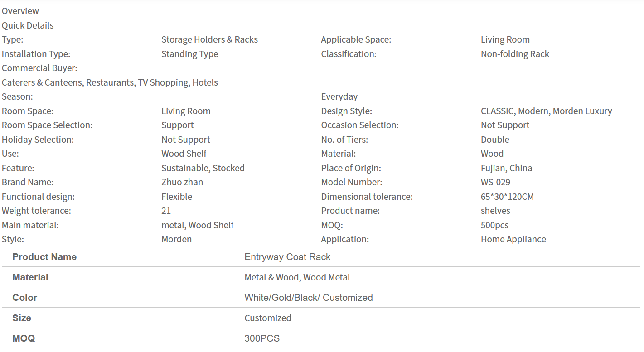Click the White/Gold/Black/ Customized color cell
Screen dimensions: 644x352
(308, 298)
